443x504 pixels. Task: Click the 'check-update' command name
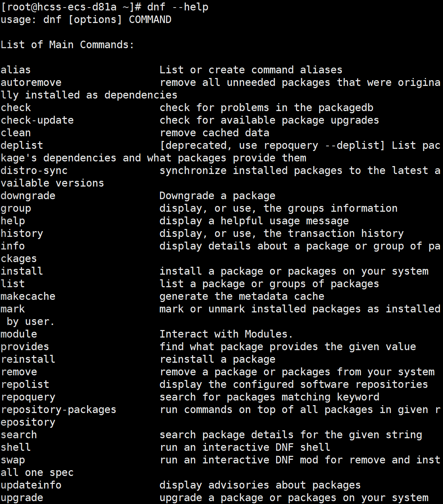37,120
